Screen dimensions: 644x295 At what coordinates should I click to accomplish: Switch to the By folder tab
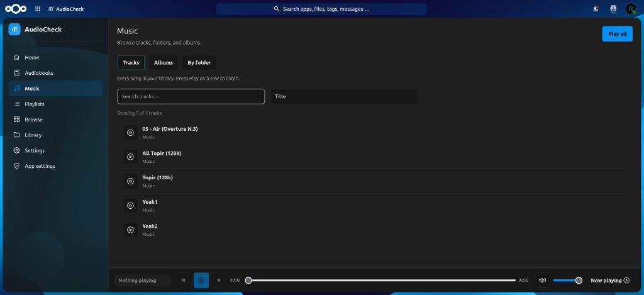199,63
